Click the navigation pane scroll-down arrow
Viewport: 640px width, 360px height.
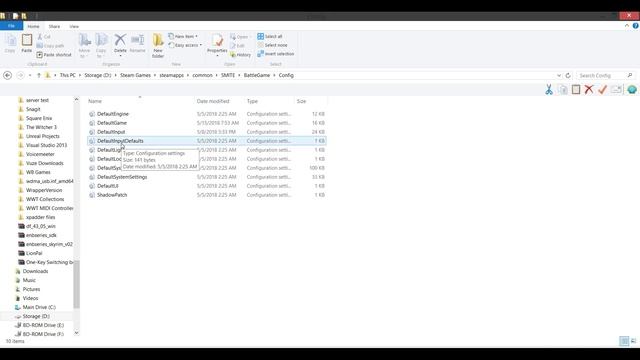76,333
